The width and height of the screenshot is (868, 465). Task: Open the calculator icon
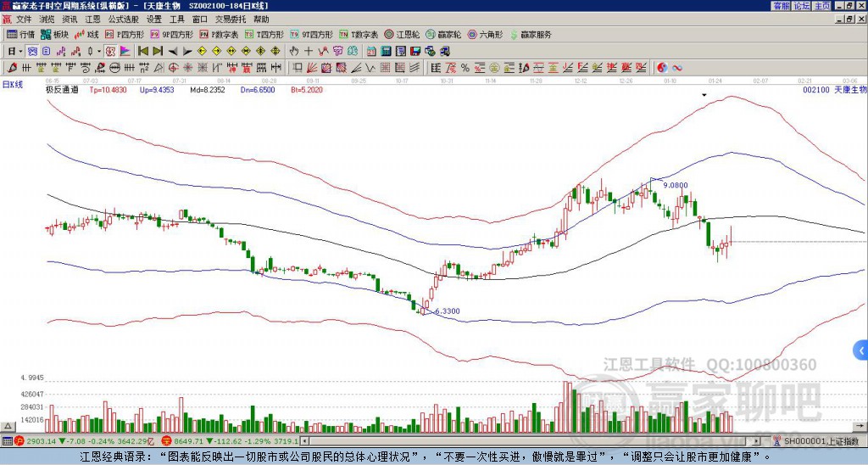tap(386, 52)
